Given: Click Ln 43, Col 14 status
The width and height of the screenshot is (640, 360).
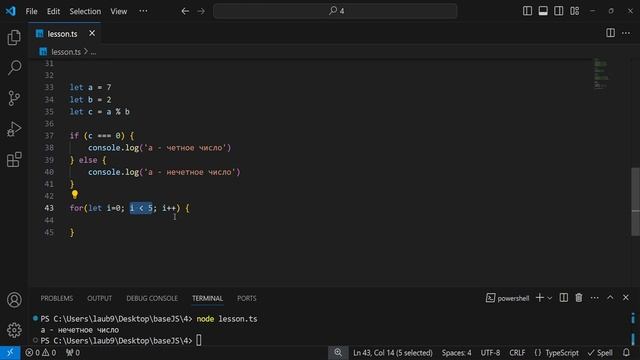Looking at the screenshot, I should pyautogui.click(x=393, y=353).
